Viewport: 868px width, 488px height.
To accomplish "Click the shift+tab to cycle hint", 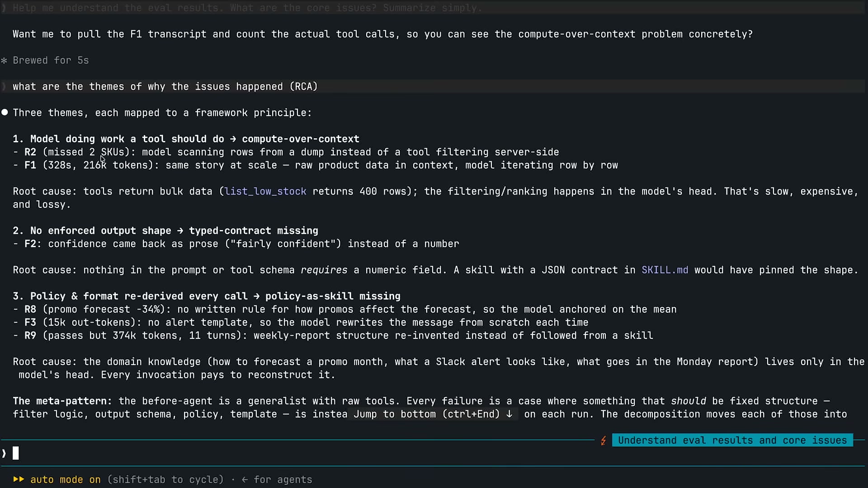I will [x=165, y=479].
